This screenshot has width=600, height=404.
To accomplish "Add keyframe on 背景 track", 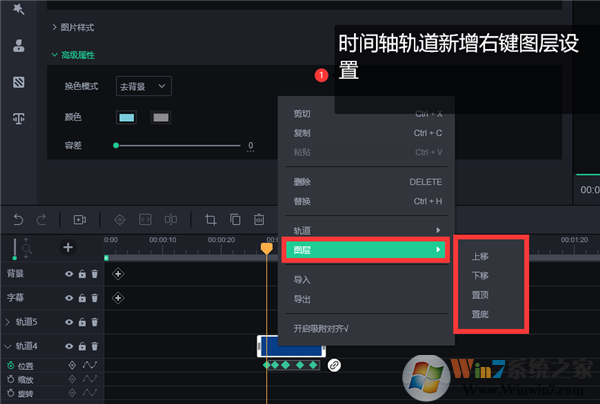I will click(x=118, y=274).
